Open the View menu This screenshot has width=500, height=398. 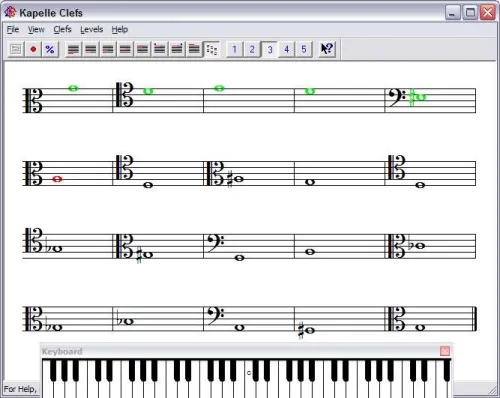click(x=36, y=30)
